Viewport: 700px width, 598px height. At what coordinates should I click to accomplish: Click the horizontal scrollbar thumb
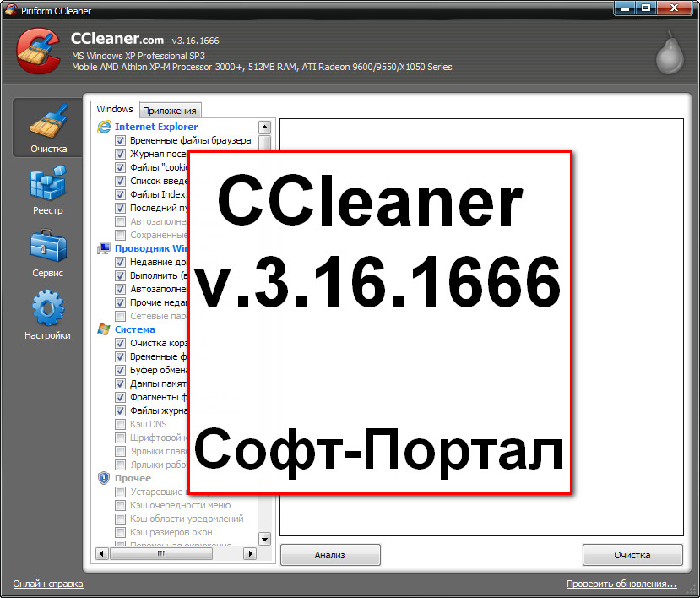point(161,554)
